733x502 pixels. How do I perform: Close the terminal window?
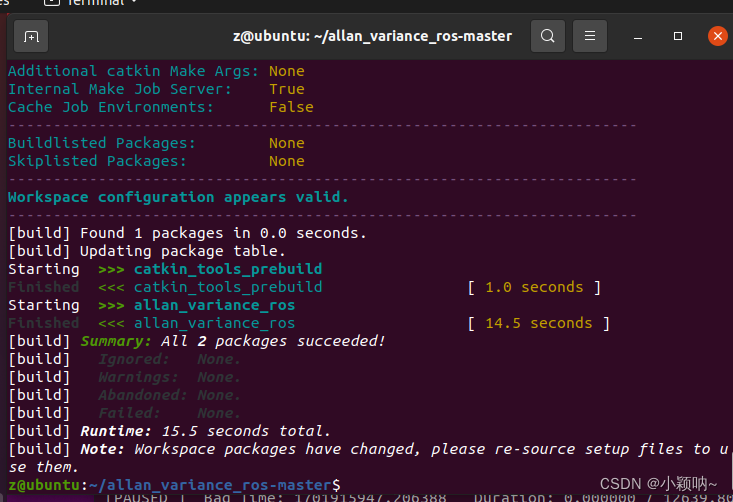718,36
